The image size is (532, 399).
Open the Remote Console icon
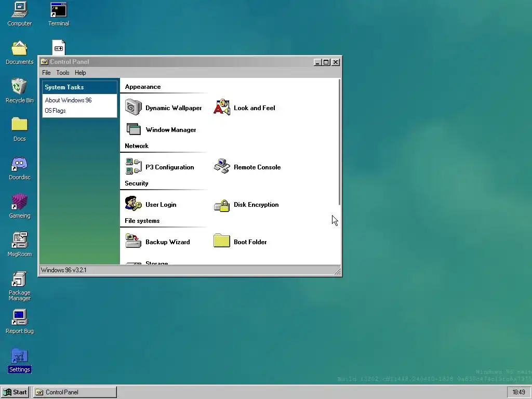222,166
